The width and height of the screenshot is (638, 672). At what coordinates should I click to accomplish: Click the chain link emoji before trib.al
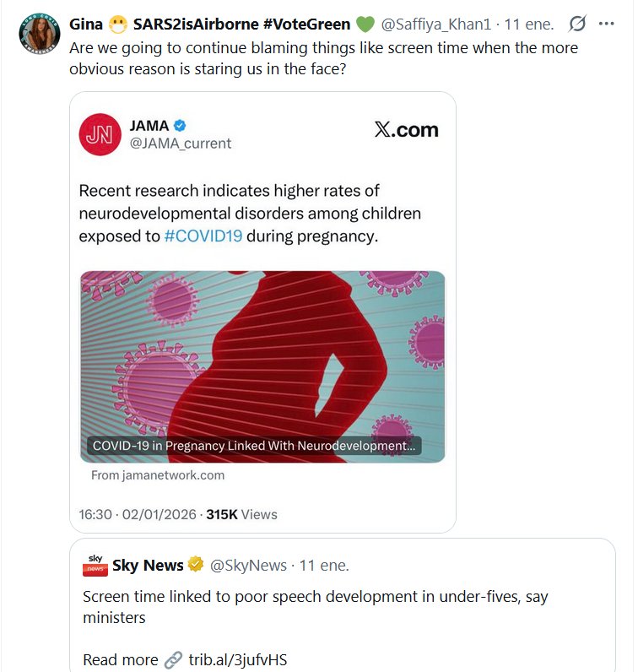(173, 660)
